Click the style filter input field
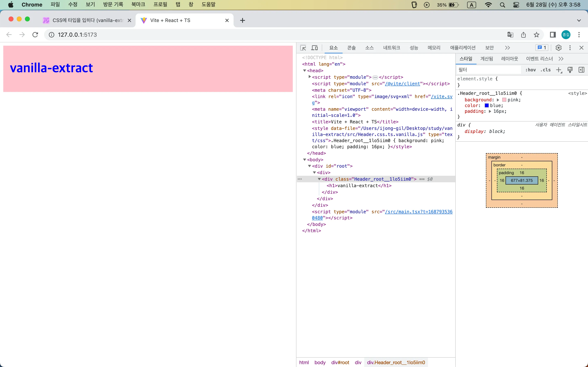The width and height of the screenshot is (588, 367). pyautogui.click(x=488, y=70)
